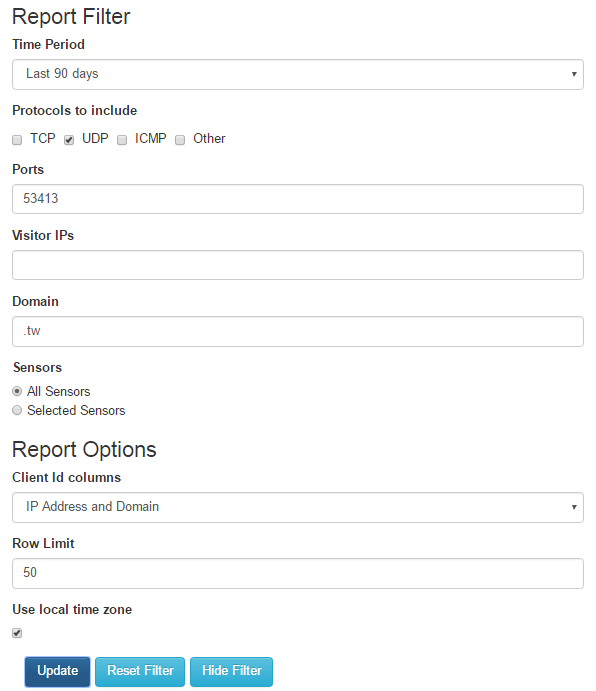Click the Report Options heading
The image size is (596, 691).
84,450
